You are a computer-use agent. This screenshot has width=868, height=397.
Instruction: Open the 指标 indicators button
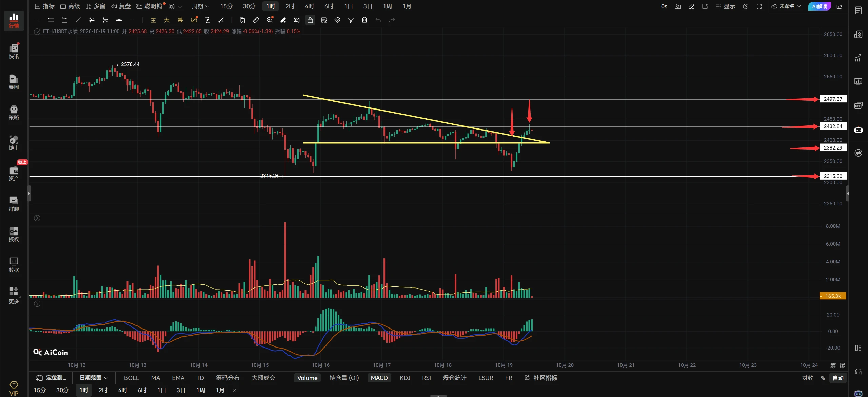coord(45,6)
